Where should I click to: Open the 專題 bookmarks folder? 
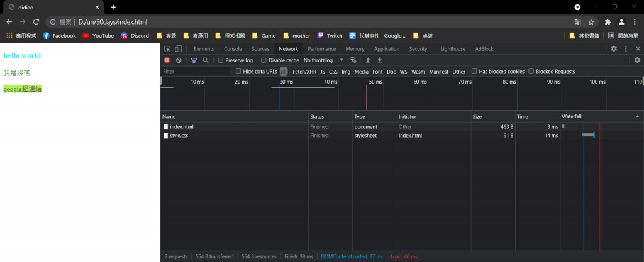tap(166, 36)
